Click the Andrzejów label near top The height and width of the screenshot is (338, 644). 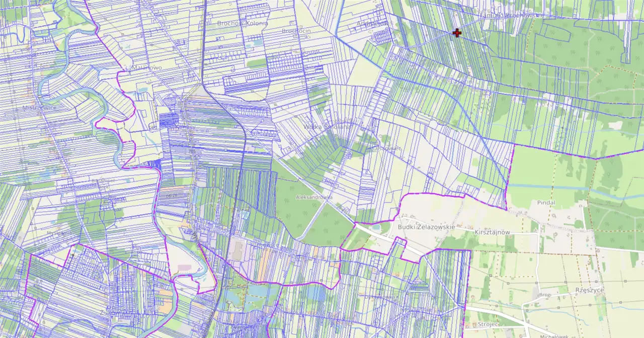click(x=372, y=23)
